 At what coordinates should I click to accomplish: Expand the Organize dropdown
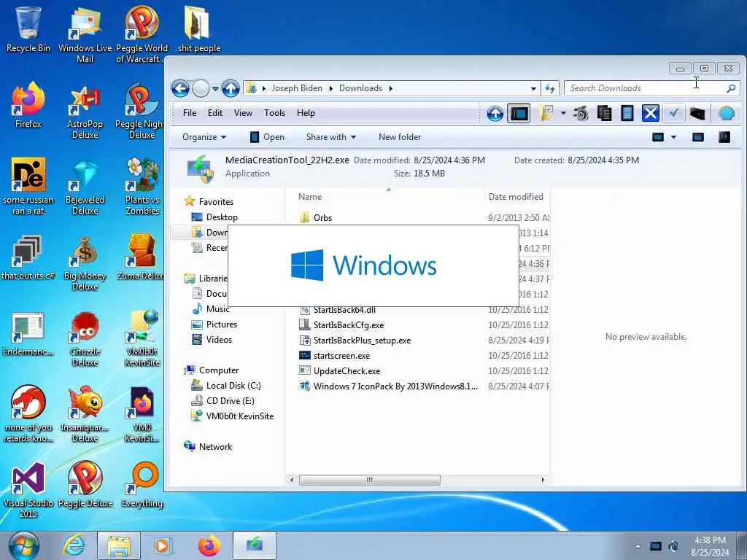pyautogui.click(x=204, y=137)
